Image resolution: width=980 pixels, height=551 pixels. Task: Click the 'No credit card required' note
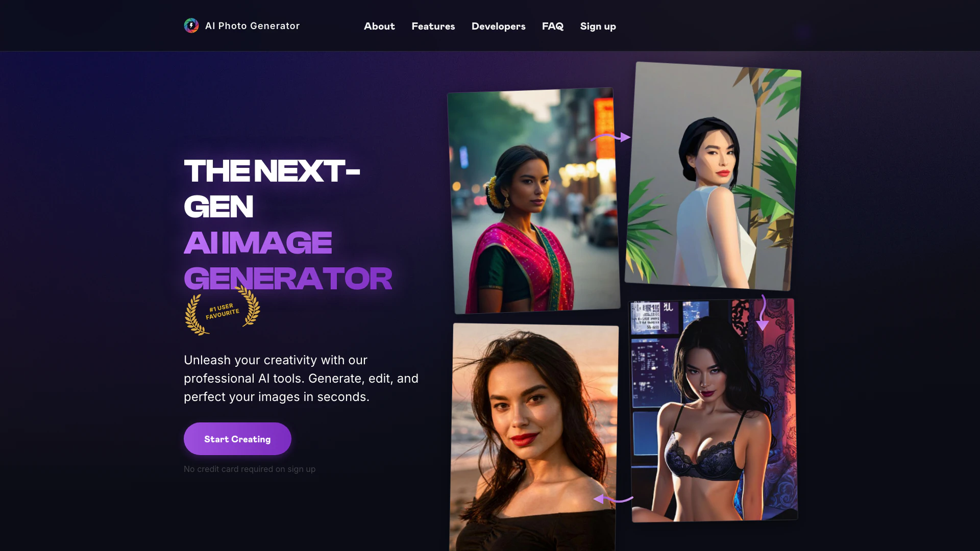click(x=250, y=469)
